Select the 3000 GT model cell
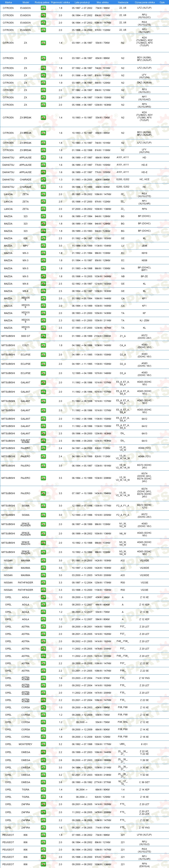Image resolution: width=169 pixels, height=868 pixels. [x=26, y=336]
